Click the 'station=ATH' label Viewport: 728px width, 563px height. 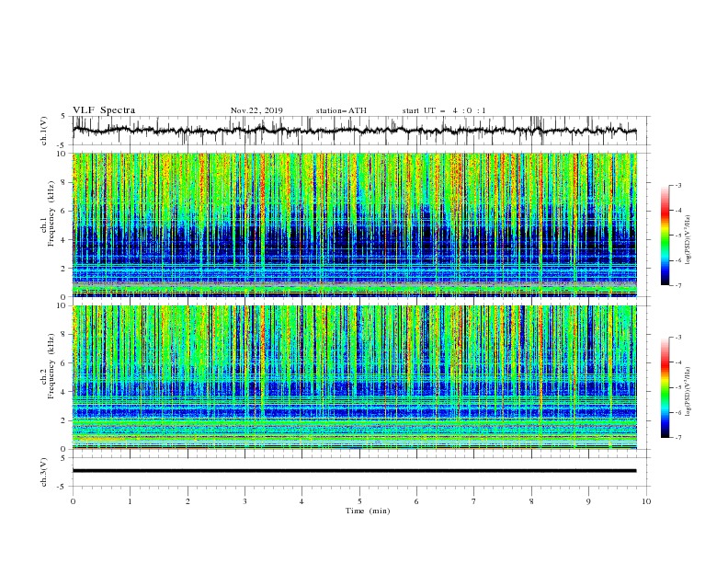pyautogui.click(x=341, y=110)
